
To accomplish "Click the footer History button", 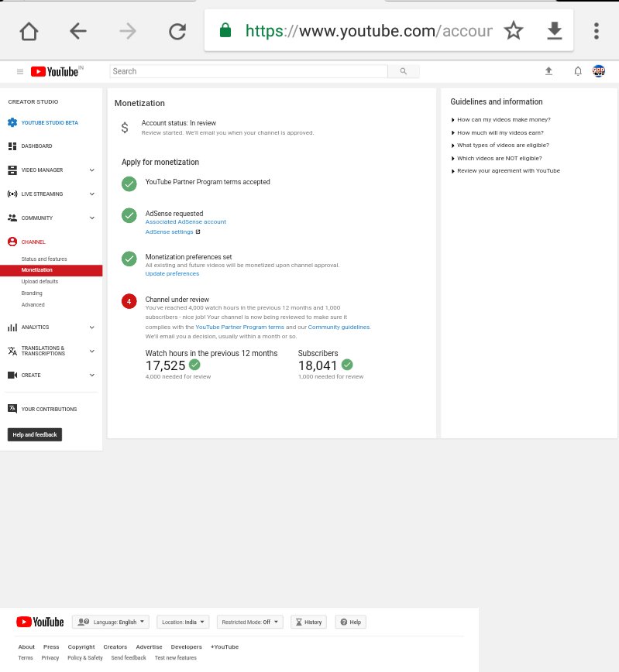I will tap(308, 622).
